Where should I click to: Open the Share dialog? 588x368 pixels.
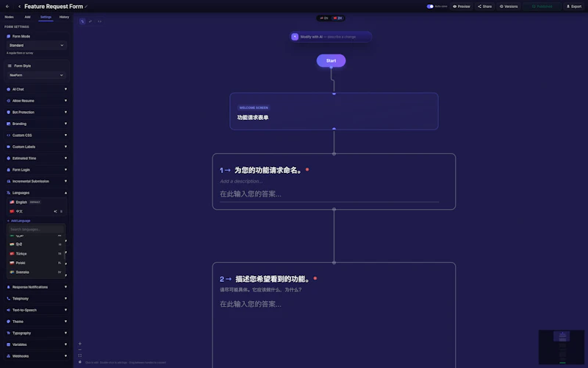[484, 7]
